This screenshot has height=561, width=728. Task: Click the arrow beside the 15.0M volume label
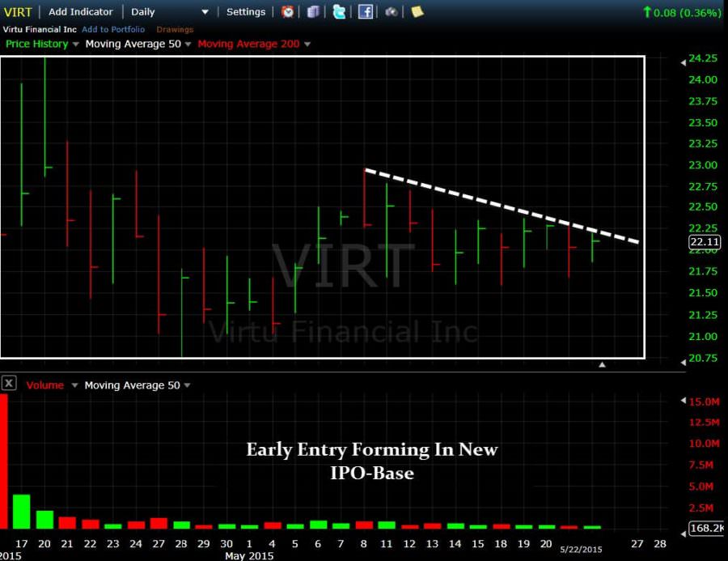[x=684, y=400]
